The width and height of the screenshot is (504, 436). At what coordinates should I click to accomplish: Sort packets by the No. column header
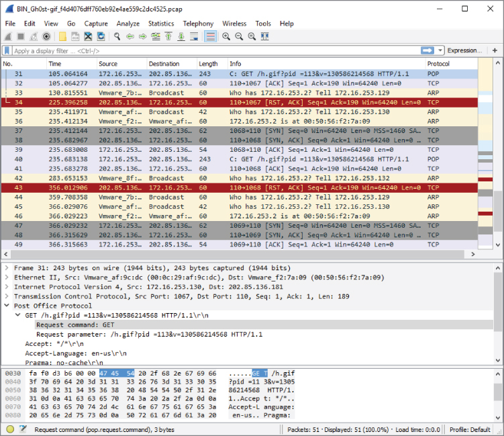coord(23,64)
